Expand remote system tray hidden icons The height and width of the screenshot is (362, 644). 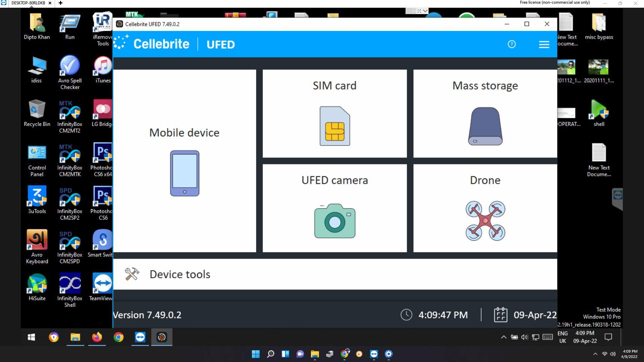503,337
